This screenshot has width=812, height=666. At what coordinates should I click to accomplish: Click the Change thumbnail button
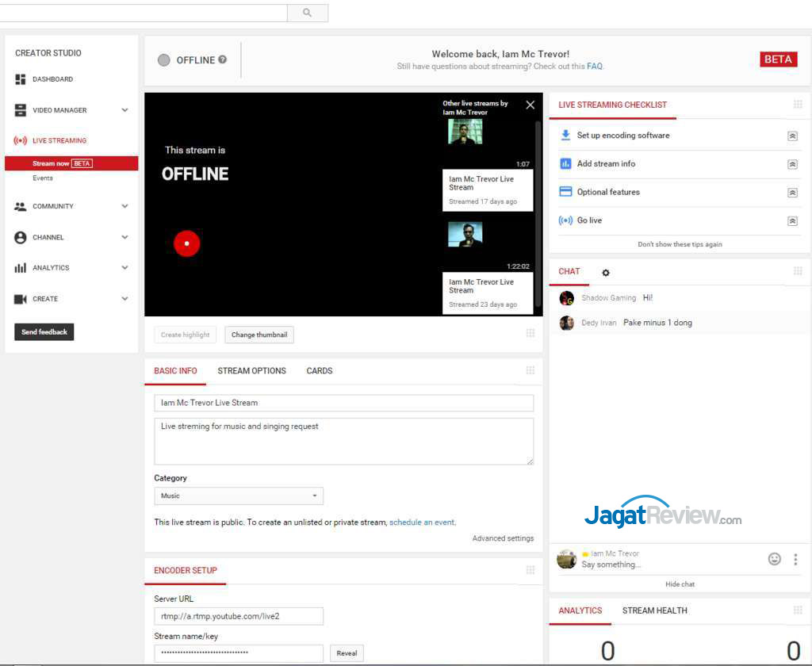259,335
